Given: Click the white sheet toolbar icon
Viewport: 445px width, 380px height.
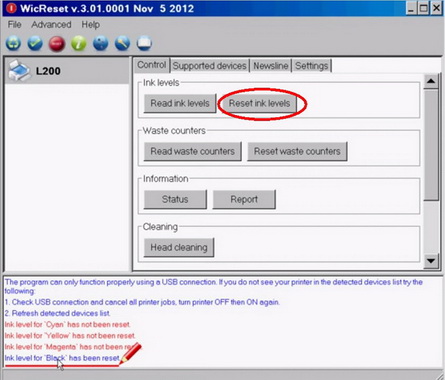Looking at the screenshot, I should [x=144, y=44].
